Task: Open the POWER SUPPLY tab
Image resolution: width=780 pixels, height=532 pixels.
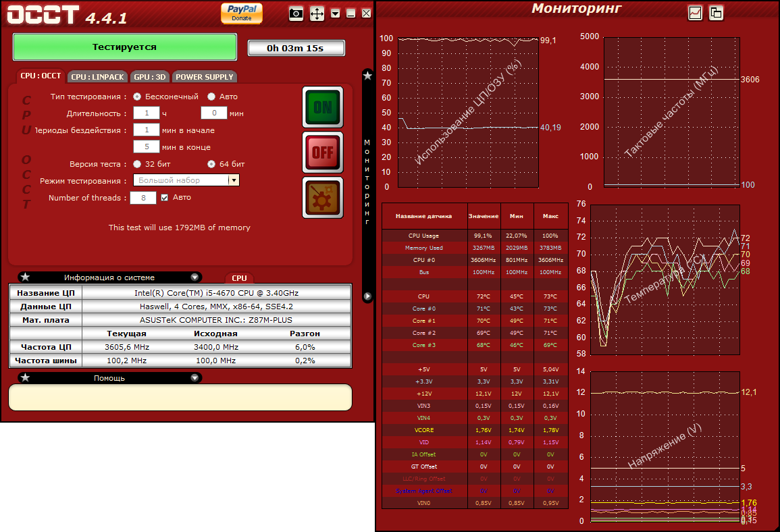Action: point(205,76)
